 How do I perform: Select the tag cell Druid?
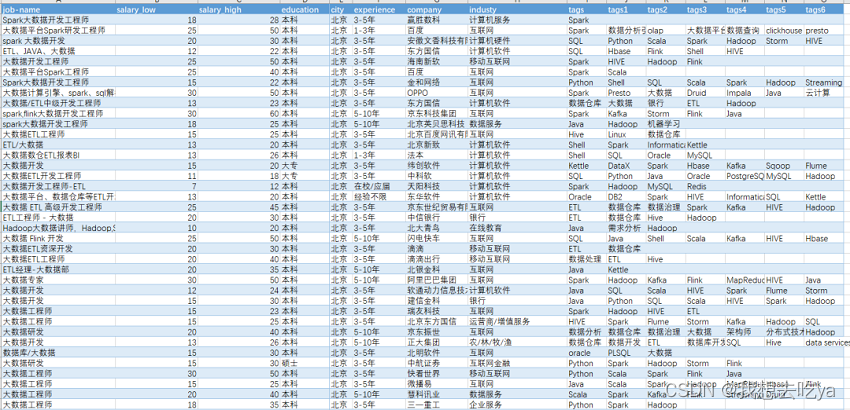point(705,93)
